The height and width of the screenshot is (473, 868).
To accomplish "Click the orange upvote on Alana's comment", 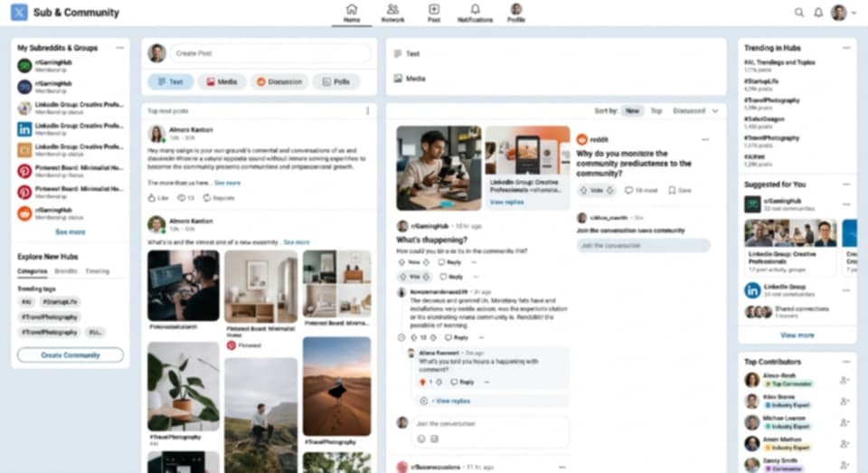I will [x=422, y=382].
